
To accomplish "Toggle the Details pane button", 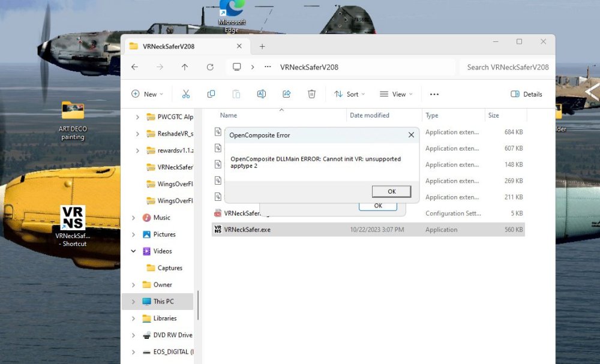I will 526,94.
